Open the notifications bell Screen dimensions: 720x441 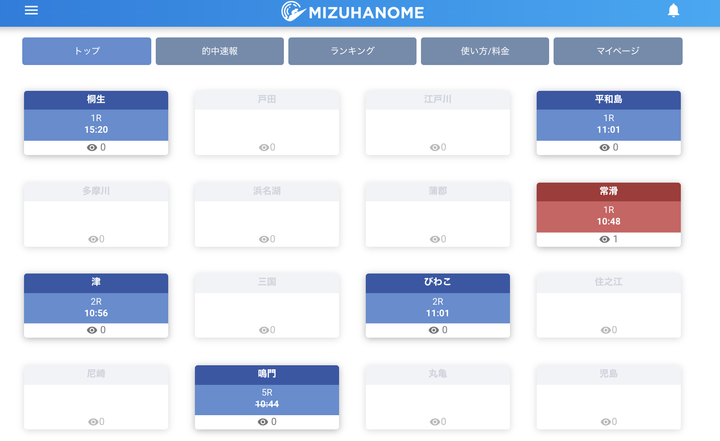pyautogui.click(x=673, y=11)
